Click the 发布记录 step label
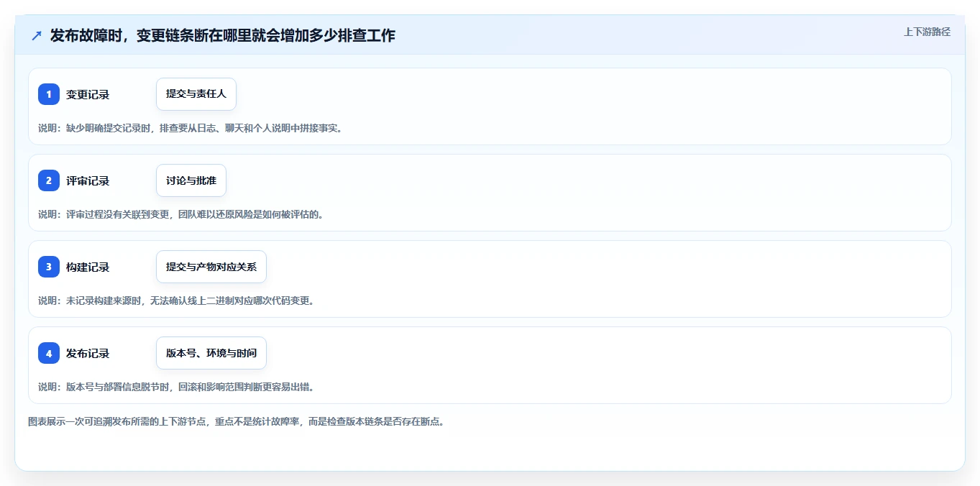This screenshot has height=486, width=980. tap(88, 353)
